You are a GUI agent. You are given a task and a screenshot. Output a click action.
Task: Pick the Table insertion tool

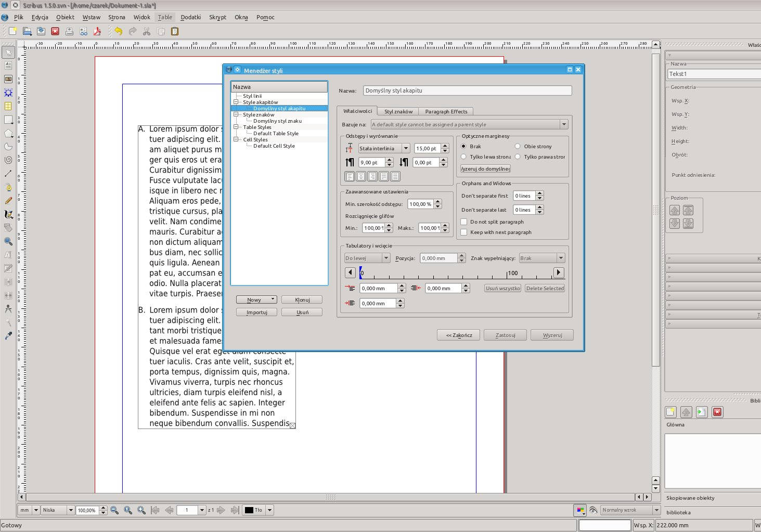(x=8, y=106)
